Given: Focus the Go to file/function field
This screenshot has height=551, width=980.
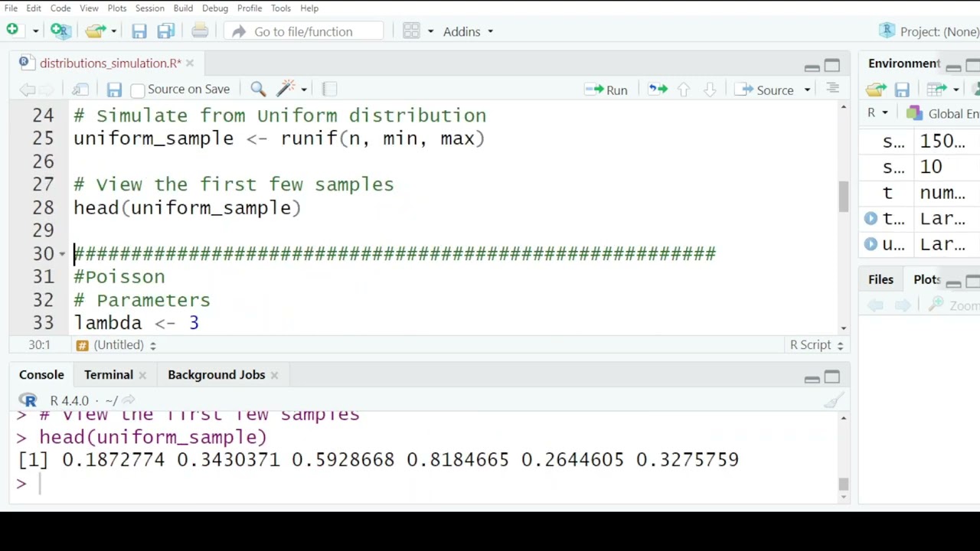Looking at the screenshot, I should pos(304,31).
